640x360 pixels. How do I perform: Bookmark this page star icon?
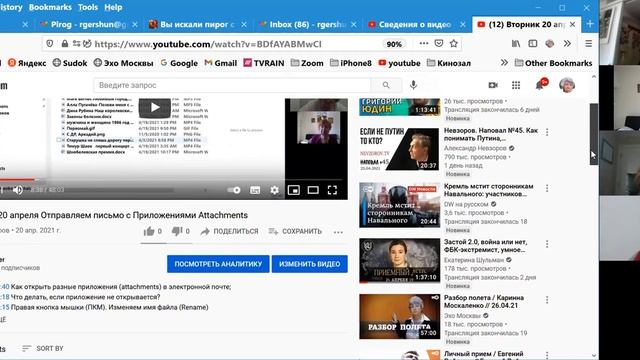pyautogui.click(x=453, y=43)
